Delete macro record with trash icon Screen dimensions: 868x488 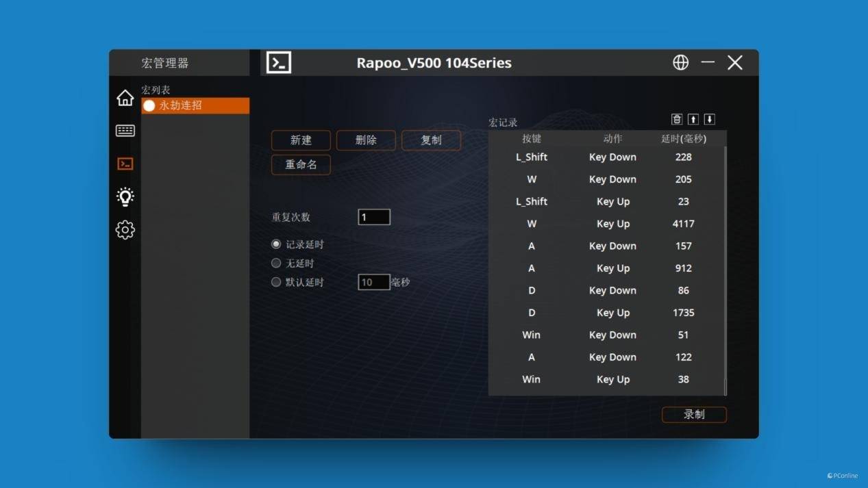[x=677, y=119]
